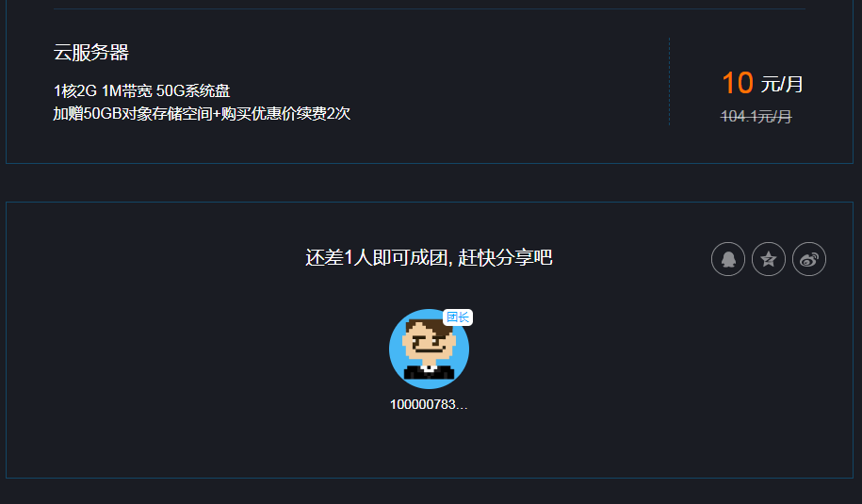Click the 1核2G 1M带宽 50G系统盘 spec line

pos(142,90)
